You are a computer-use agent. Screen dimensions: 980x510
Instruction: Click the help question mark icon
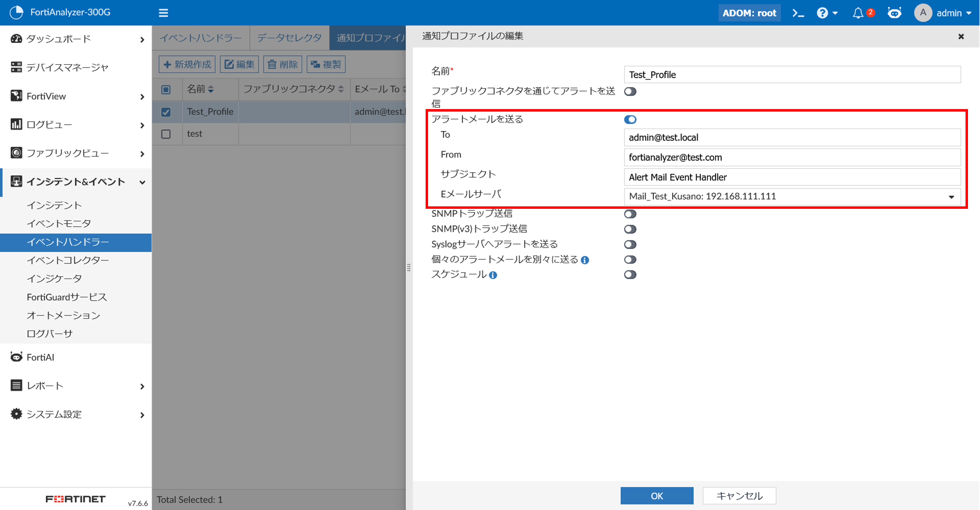tap(822, 13)
